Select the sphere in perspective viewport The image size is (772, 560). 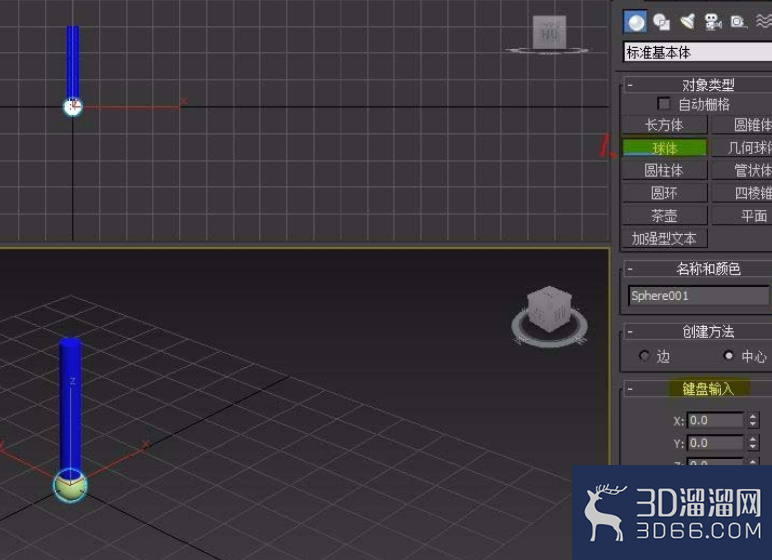70,488
